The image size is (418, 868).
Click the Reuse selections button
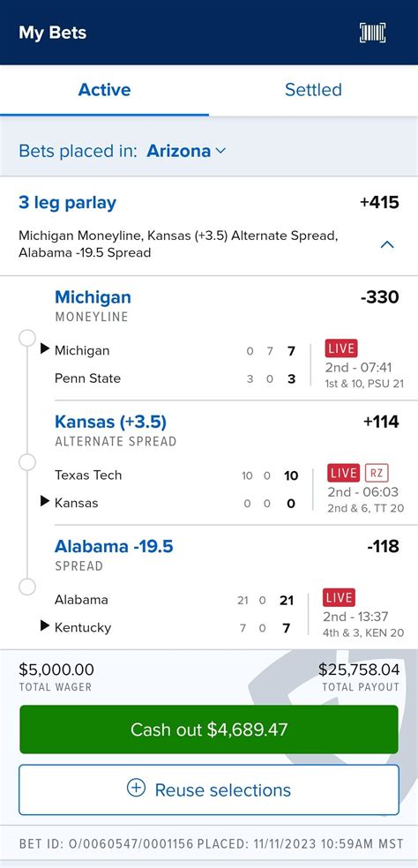click(x=209, y=789)
